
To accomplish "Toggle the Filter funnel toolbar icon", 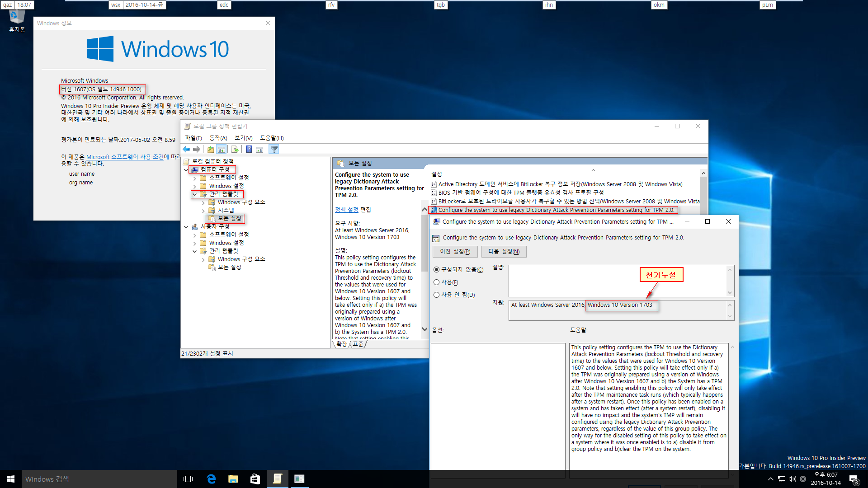I will (274, 150).
